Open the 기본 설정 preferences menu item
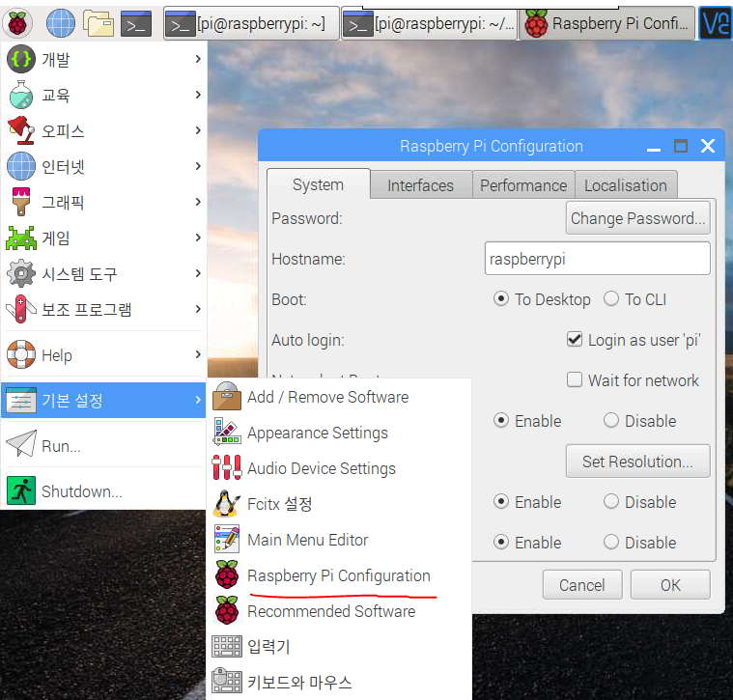733x700 pixels. (x=103, y=400)
